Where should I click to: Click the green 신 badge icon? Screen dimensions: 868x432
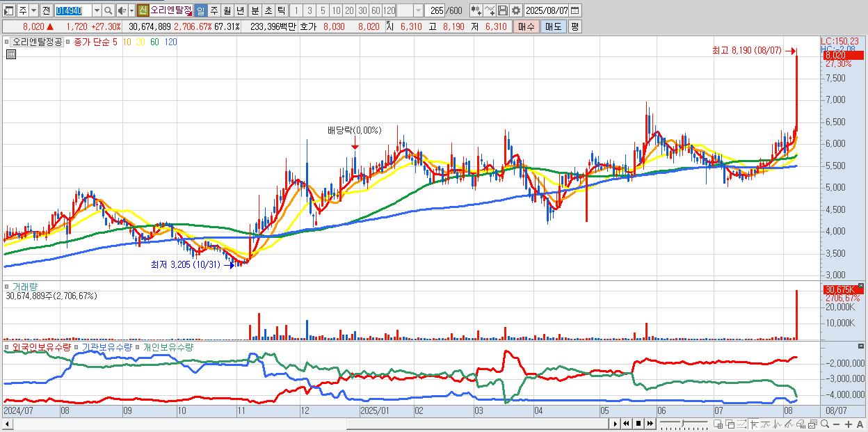click(x=143, y=11)
